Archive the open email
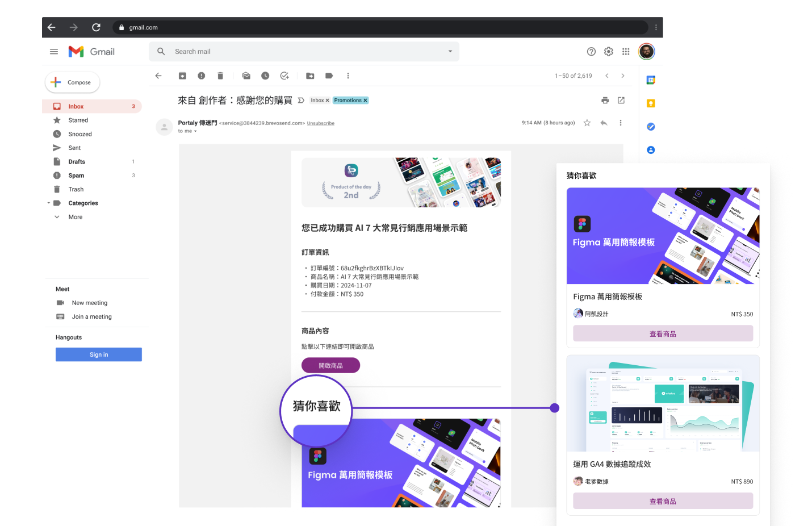 click(x=182, y=76)
